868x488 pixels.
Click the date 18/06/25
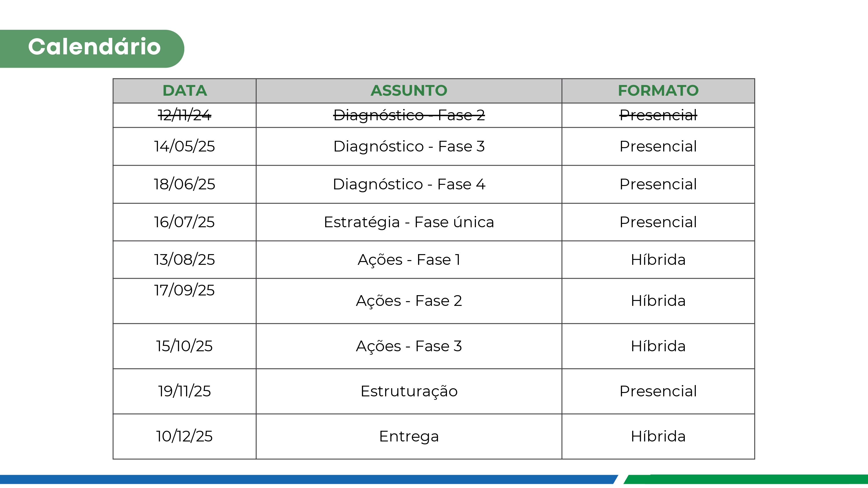pos(185,184)
